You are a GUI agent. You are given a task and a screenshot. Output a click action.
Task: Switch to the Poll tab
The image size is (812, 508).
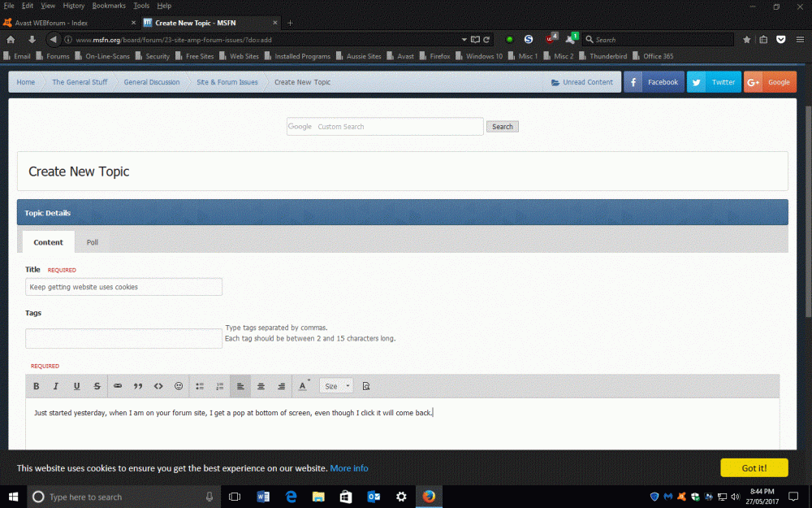pyautogui.click(x=93, y=242)
